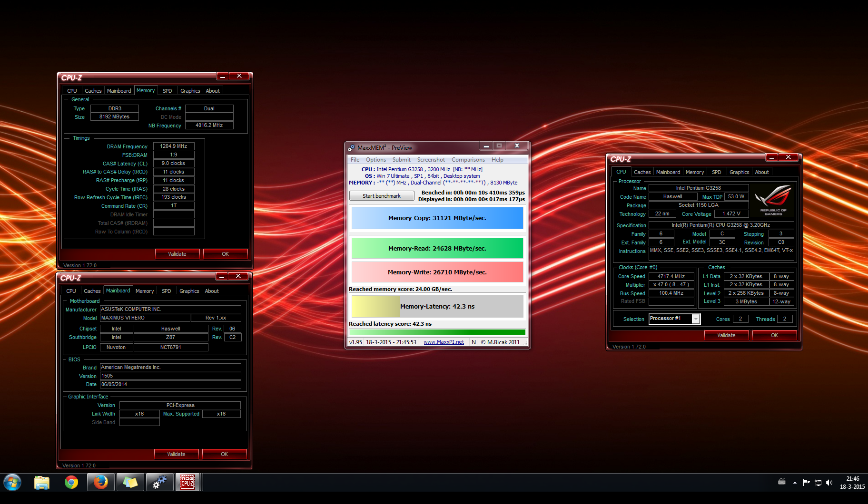Click the Memory-Write result bar
Screen dimensions: 868x504
point(437,272)
